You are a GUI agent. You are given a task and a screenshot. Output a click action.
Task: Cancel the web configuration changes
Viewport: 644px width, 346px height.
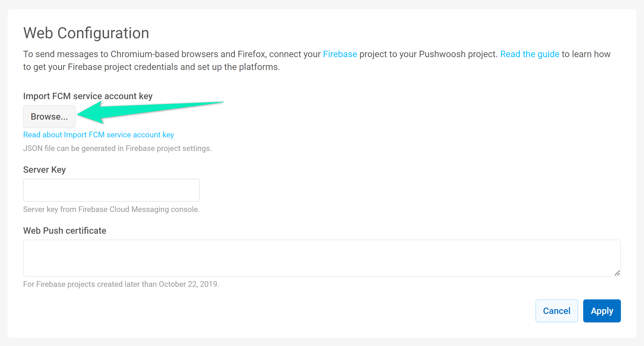557,311
